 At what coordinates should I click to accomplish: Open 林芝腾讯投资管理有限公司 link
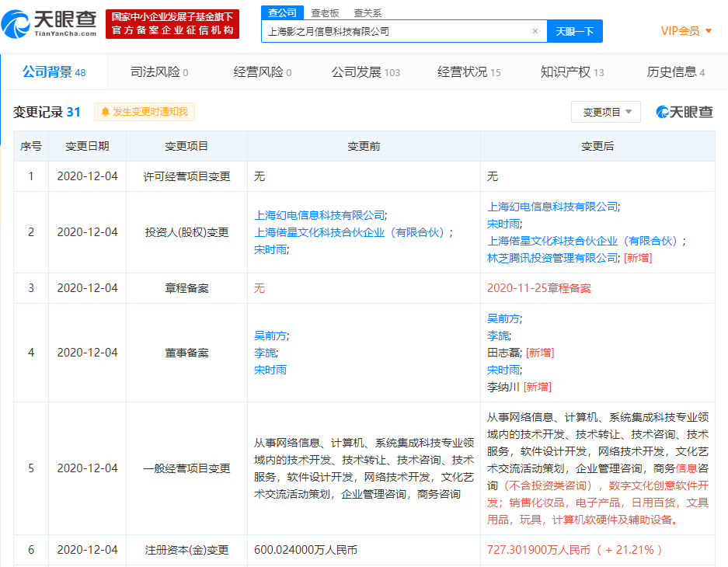pyautogui.click(x=552, y=258)
